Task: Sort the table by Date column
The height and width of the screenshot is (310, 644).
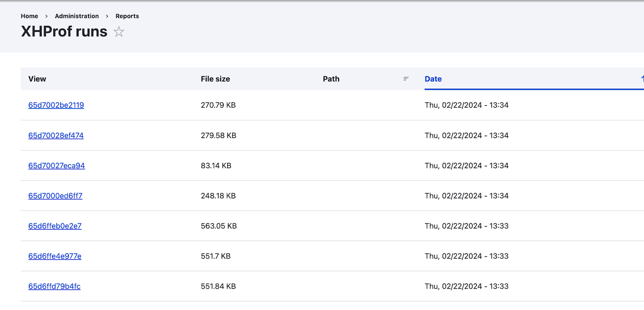Action: coord(433,79)
